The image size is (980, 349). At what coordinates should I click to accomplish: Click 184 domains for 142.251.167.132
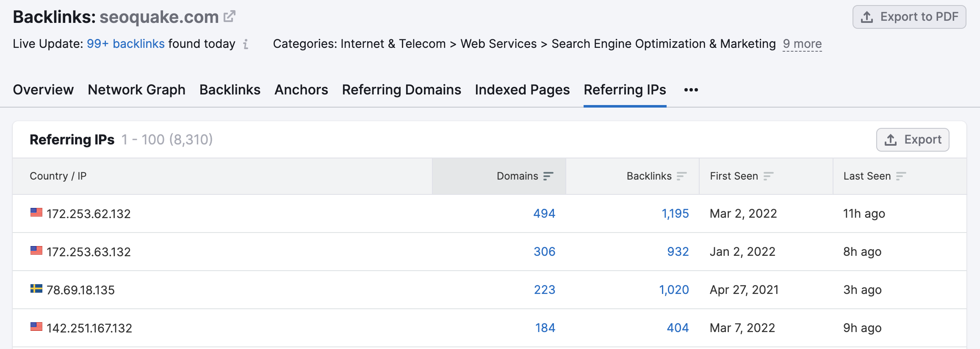click(545, 328)
